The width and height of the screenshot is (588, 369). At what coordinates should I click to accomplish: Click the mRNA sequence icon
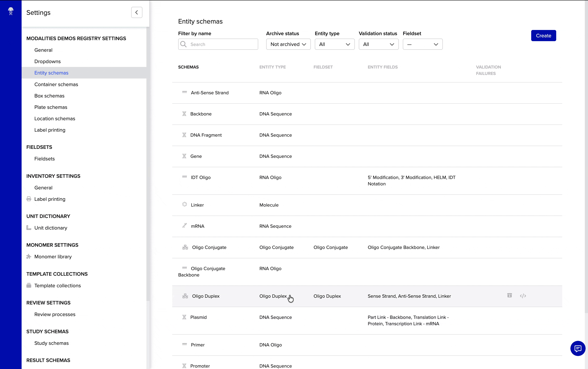click(185, 226)
